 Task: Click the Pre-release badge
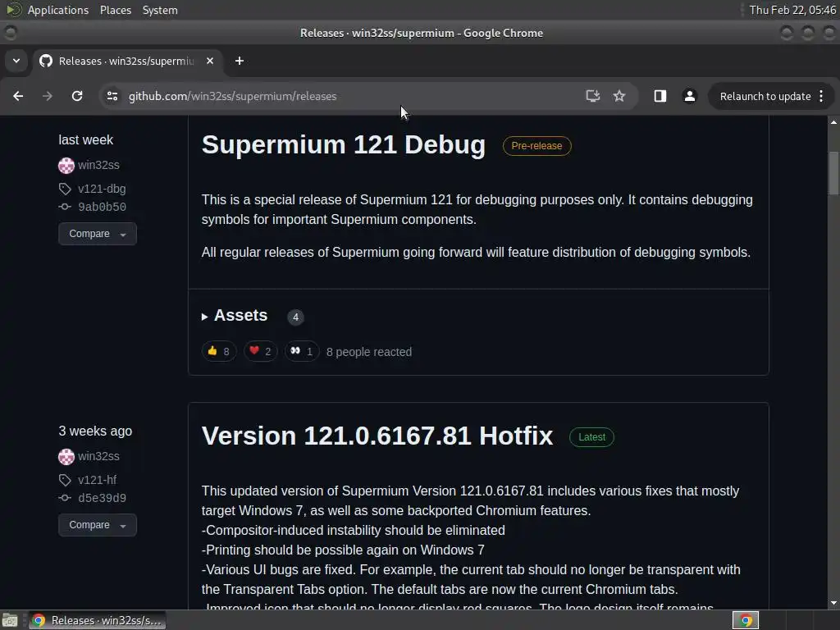pos(536,146)
